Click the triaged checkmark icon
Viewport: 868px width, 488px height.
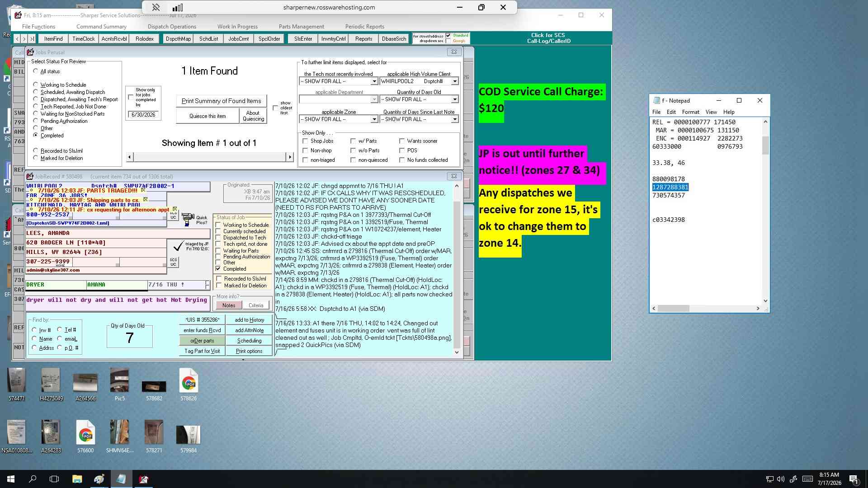click(178, 246)
